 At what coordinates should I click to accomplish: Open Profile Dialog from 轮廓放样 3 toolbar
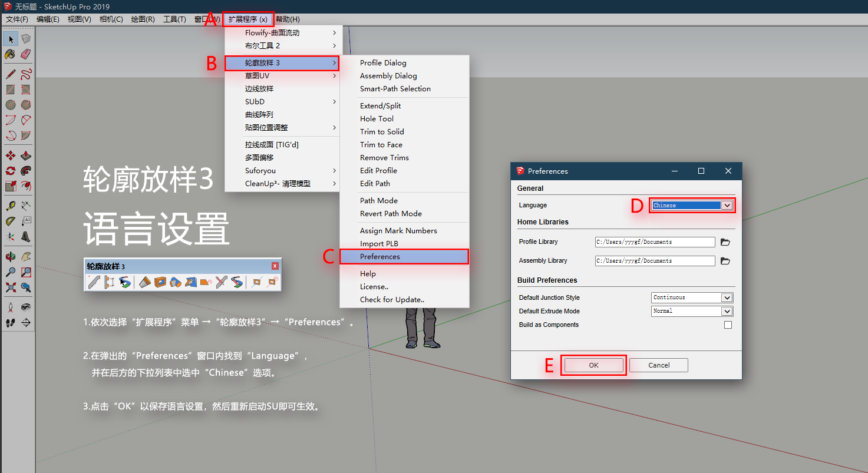coord(94,282)
